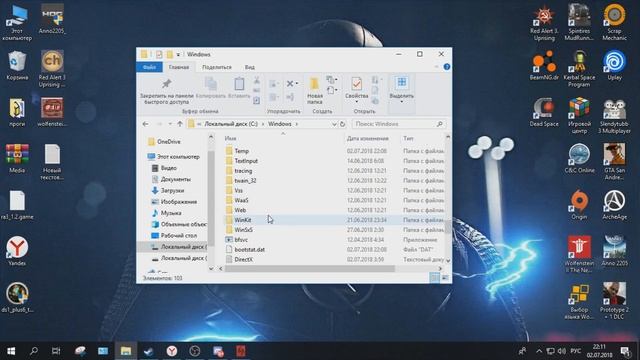Go back with Explorer arrow
Image resolution: width=640 pixels, height=360 pixels.
[146, 124]
